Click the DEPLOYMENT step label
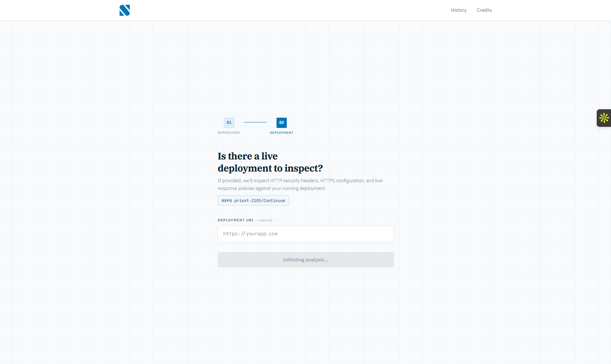The height and width of the screenshot is (364, 611). [281, 133]
